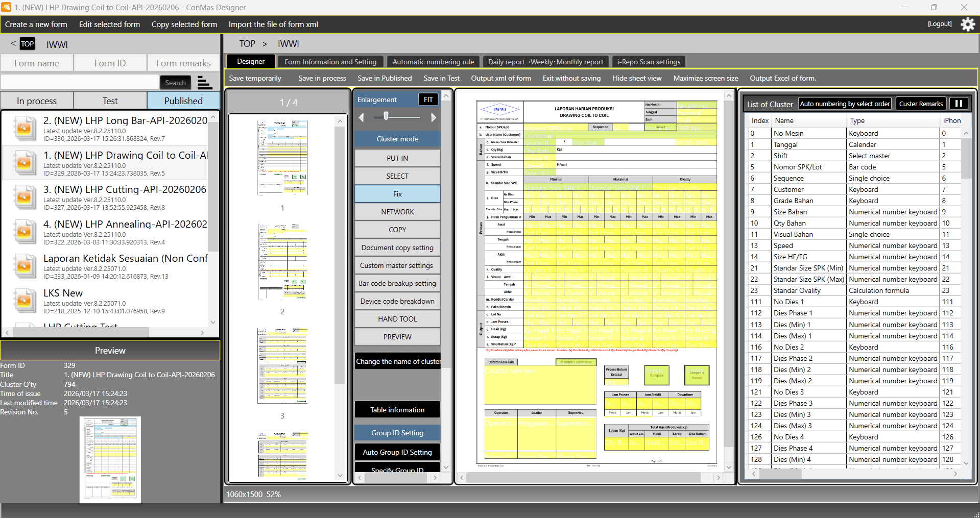Image resolution: width=980 pixels, height=518 pixels.
Task: Click the right enlargement arrow icon
Action: [434, 117]
